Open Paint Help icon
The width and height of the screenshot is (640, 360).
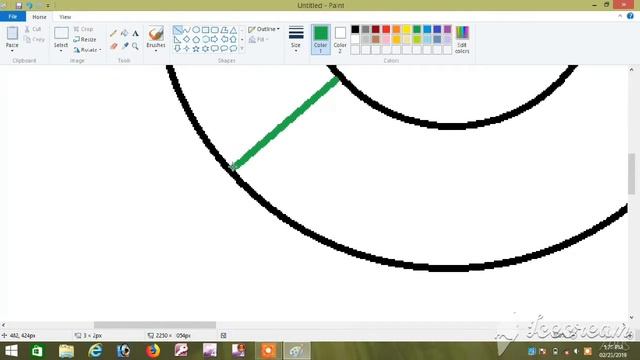[x=630, y=16]
